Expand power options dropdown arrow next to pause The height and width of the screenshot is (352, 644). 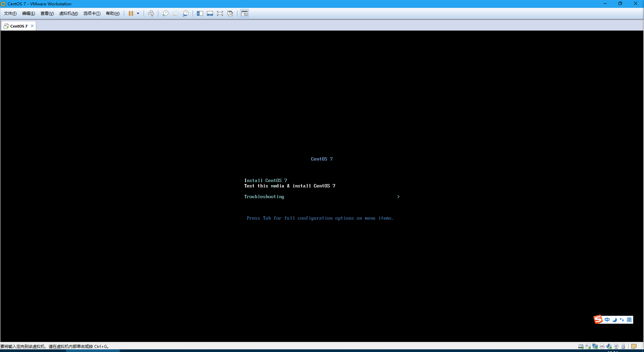138,13
